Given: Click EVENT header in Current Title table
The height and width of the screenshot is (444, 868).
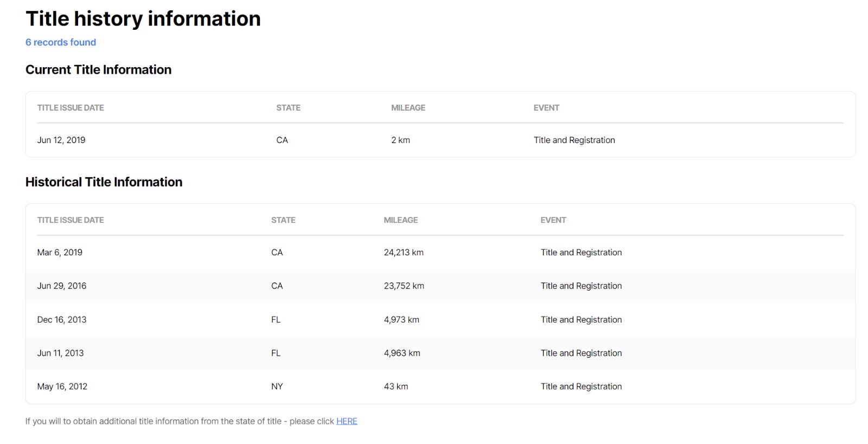Looking at the screenshot, I should (546, 108).
